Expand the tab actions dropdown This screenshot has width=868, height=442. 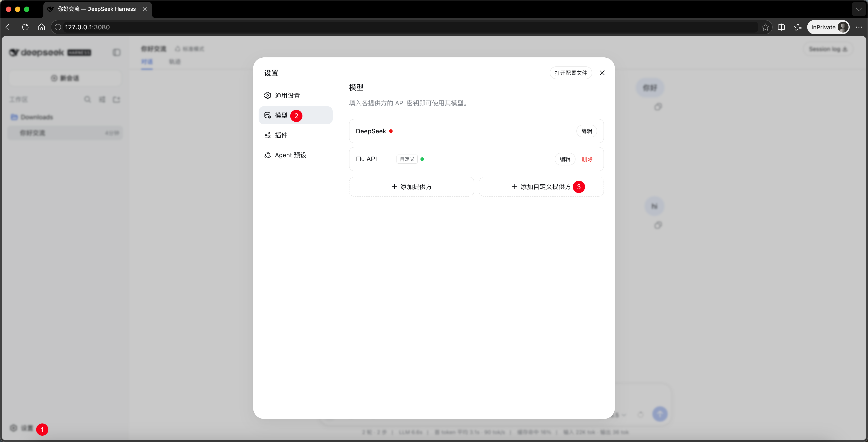[x=859, y=9]
